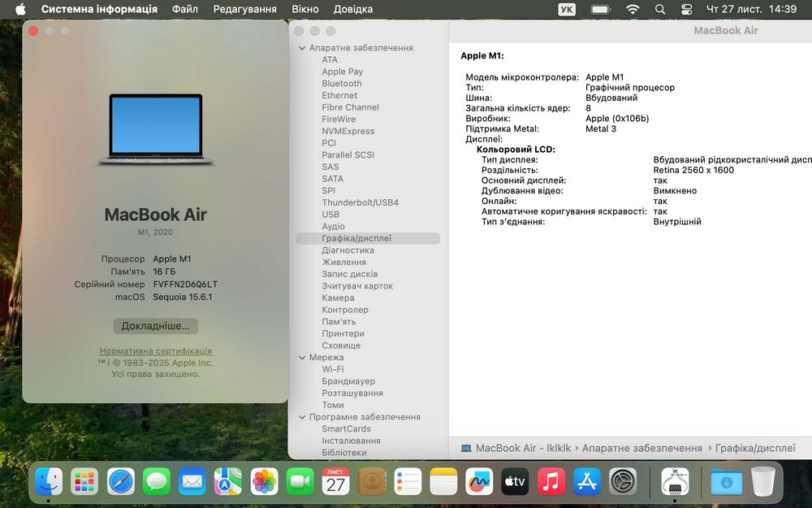Open Control Center in menu bar
Viewport: 812px width, 508px height.
686,9
